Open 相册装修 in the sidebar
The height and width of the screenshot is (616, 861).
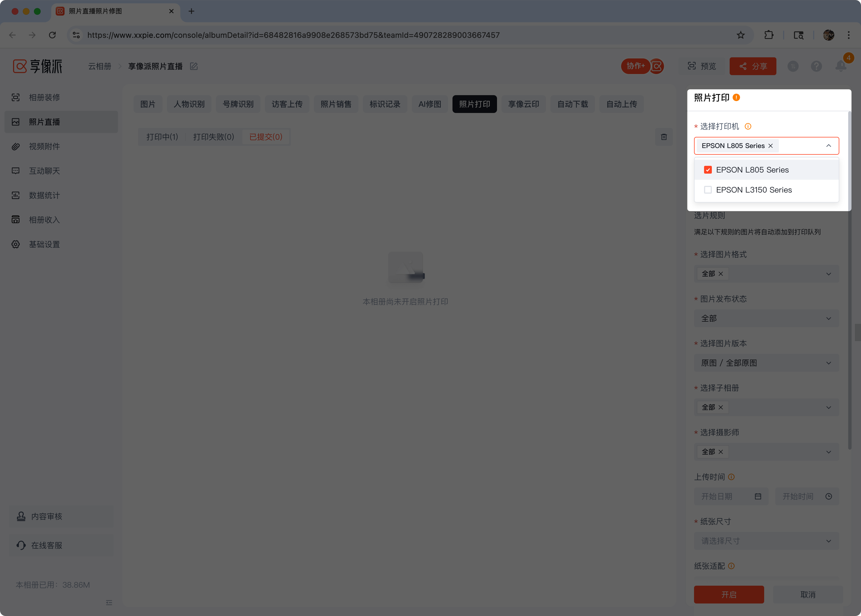tap(61, 97)
